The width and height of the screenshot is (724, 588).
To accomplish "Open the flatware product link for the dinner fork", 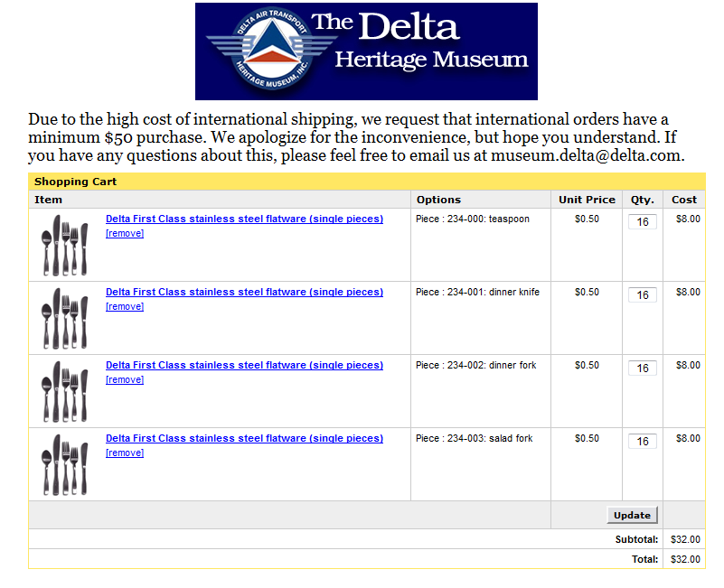I will (244, 365).
